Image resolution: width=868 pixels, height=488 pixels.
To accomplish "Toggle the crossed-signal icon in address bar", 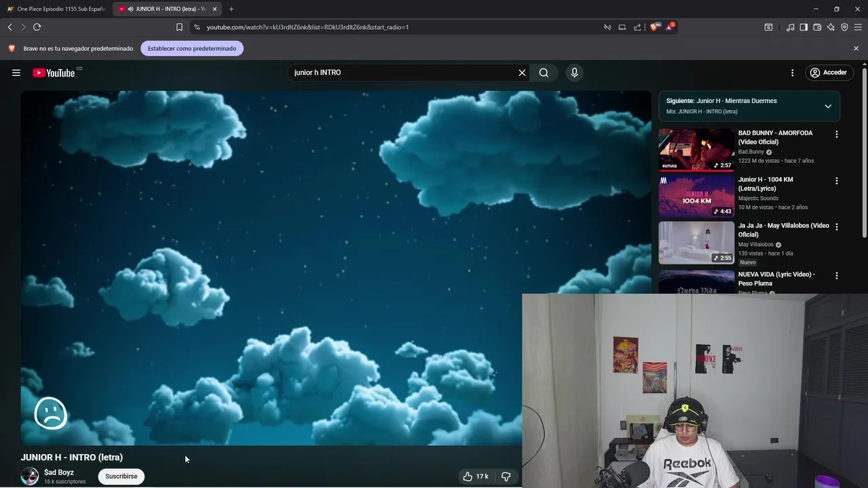I will [x=608, y=27].
